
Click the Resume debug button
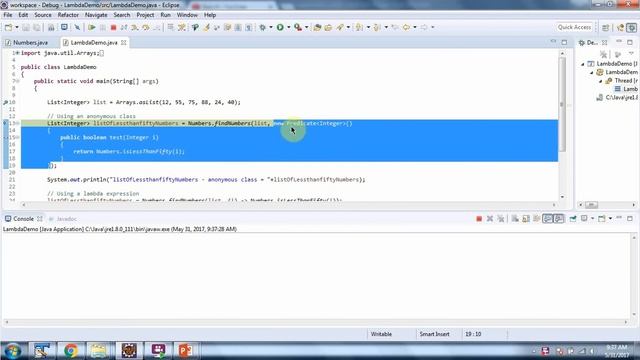92,27
